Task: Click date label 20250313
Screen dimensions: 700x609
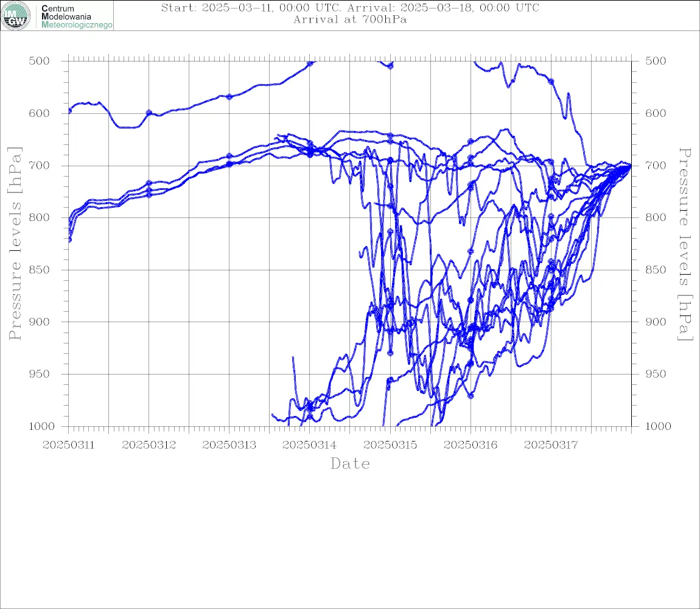Action: pyautogui.click(x=229, y=445)
